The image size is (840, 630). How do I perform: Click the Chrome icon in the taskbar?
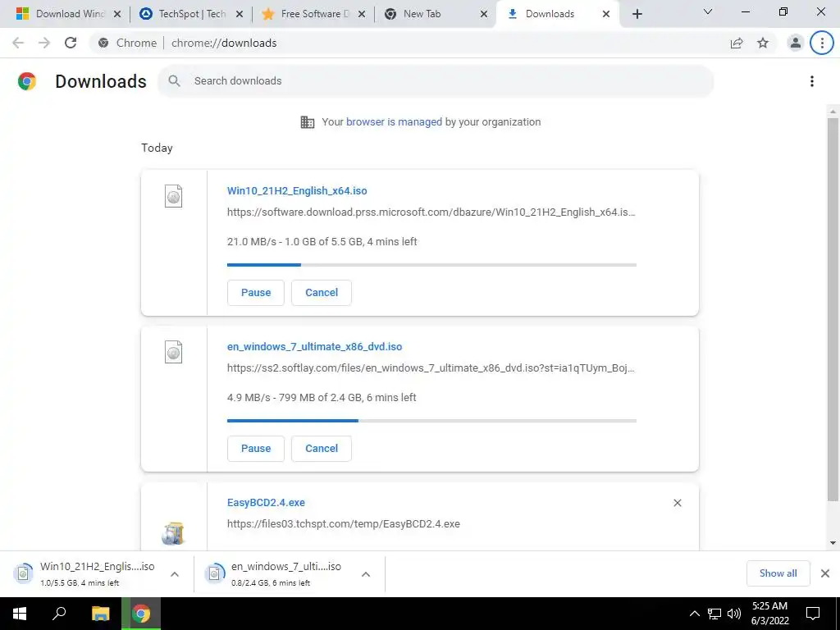141,614
